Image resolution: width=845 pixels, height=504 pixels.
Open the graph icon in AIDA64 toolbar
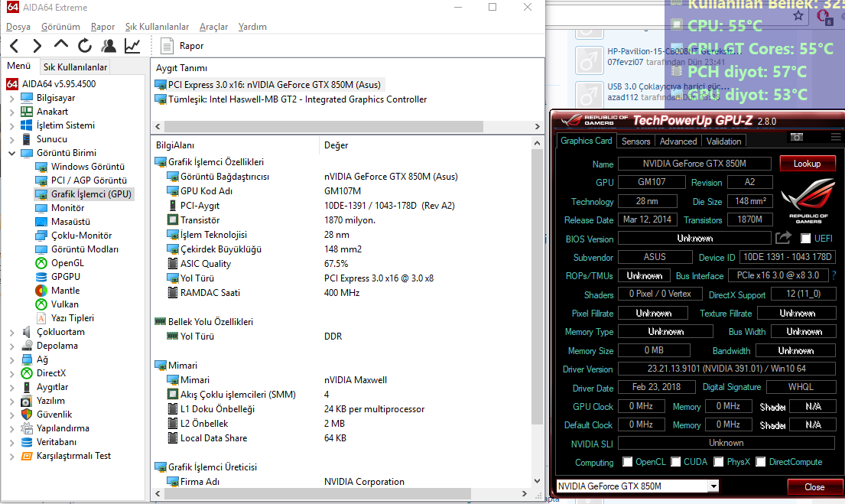[132, 47]
